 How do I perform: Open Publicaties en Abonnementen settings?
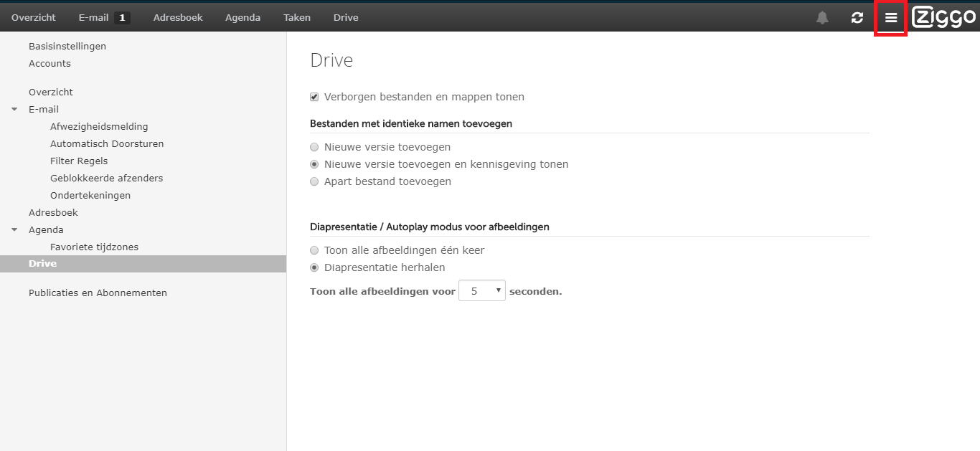(x=98, y=293)
